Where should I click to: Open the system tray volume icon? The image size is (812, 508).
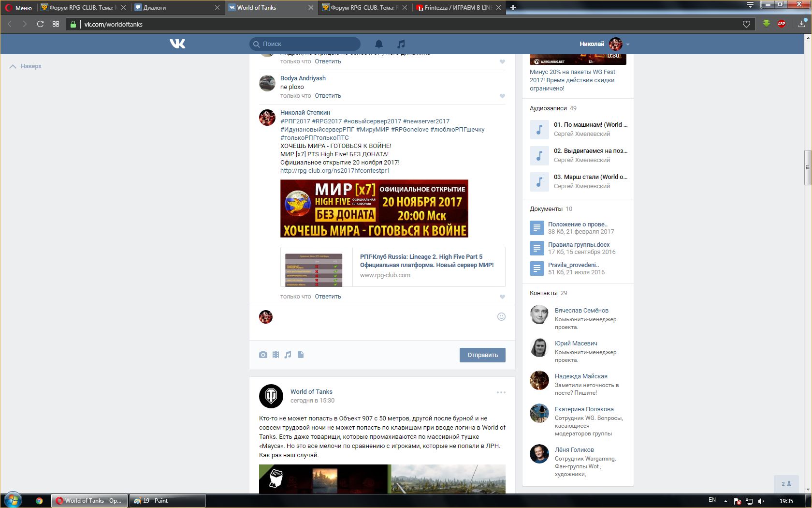(761, 501)
